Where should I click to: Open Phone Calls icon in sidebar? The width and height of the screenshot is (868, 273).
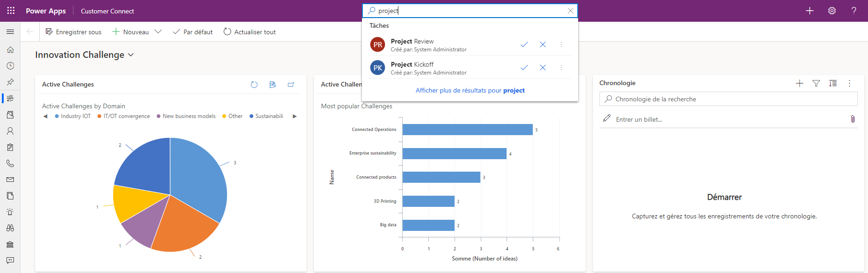[10, 163]
